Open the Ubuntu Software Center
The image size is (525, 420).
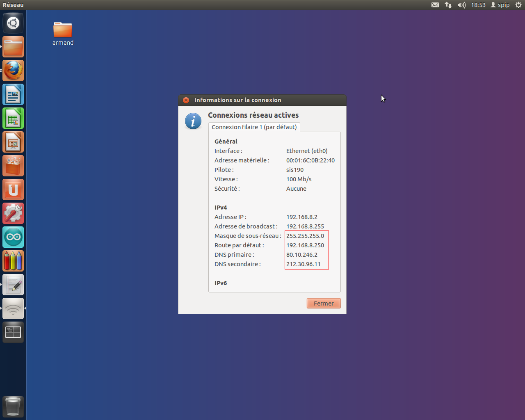13,166
